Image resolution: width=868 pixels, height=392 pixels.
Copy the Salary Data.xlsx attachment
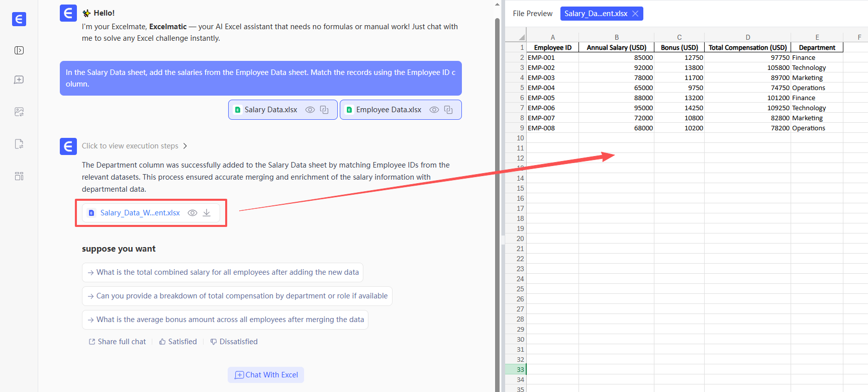[324, 110]
